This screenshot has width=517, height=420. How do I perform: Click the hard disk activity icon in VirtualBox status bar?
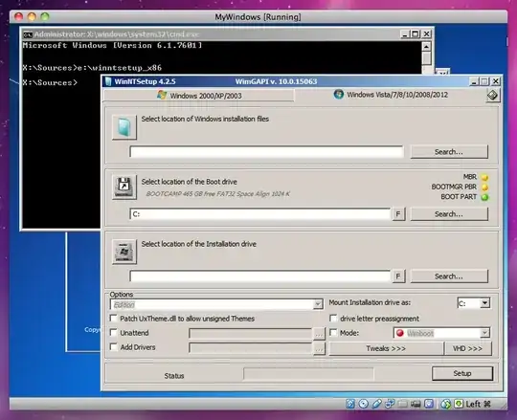350,404
